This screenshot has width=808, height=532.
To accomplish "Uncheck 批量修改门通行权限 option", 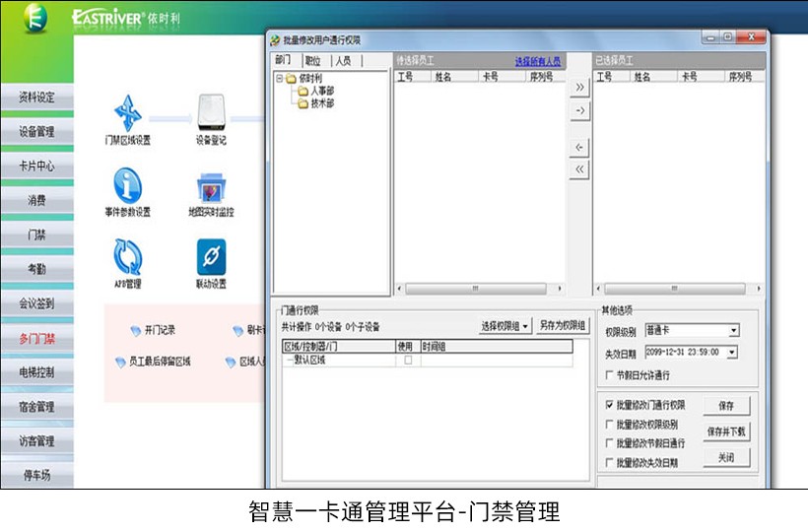I will [609, 405].
